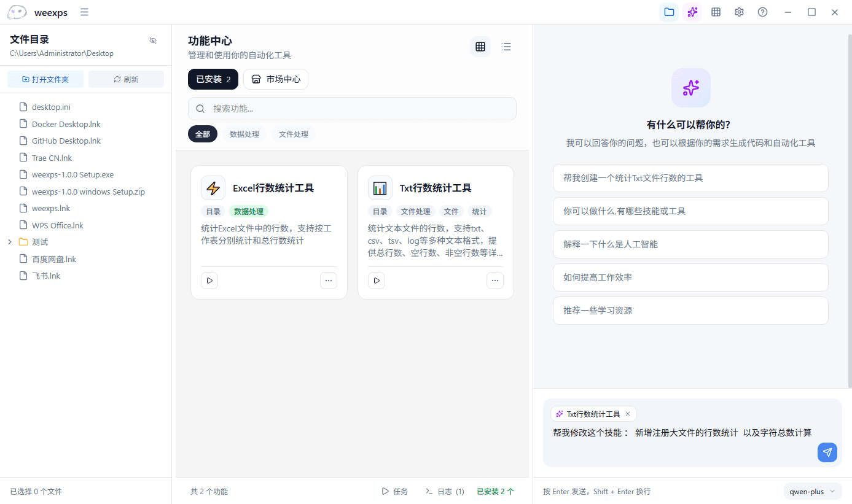852x504 pixels.
Task: Click the 打开文件夹 button
Action: pos(45,79)
